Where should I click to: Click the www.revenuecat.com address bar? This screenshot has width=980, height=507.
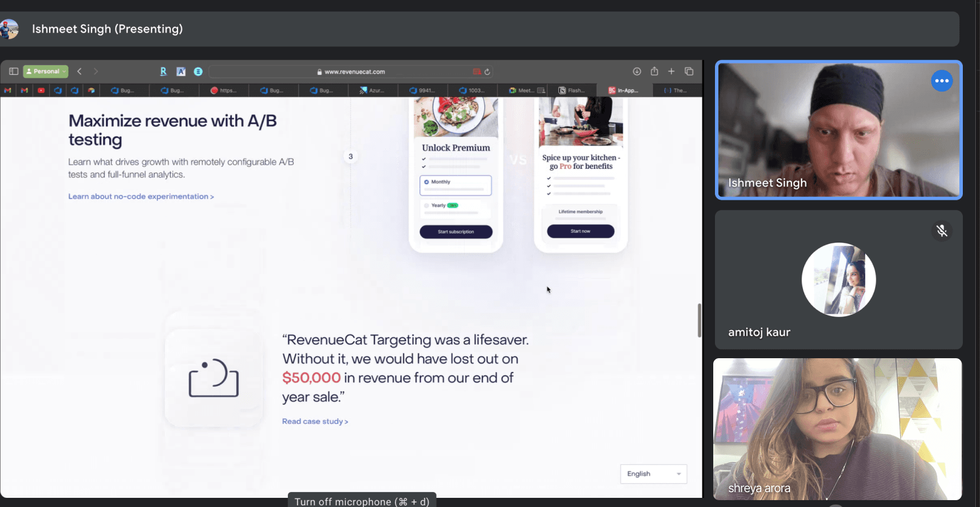click(x=351, y=72)
